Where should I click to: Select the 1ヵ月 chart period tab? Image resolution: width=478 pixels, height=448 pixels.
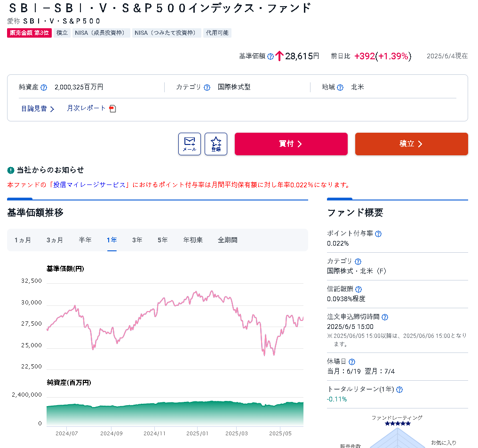23,240
